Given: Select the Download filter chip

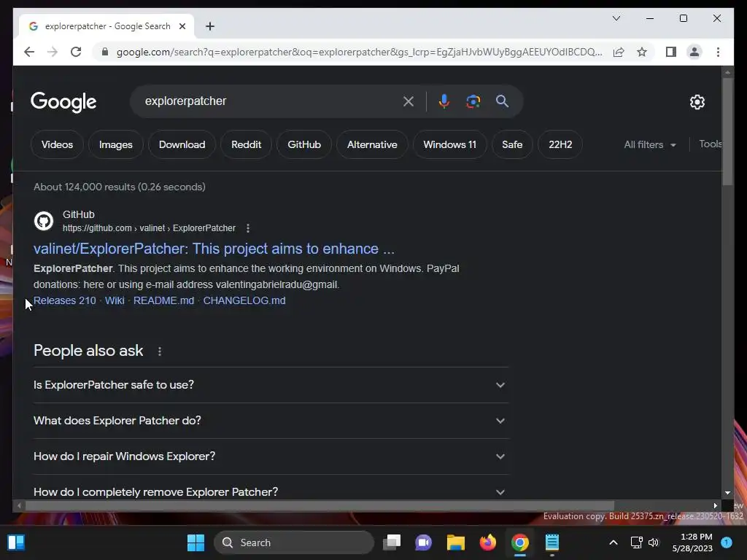Looking at the screenshot, I should click(x=182, y=145).
